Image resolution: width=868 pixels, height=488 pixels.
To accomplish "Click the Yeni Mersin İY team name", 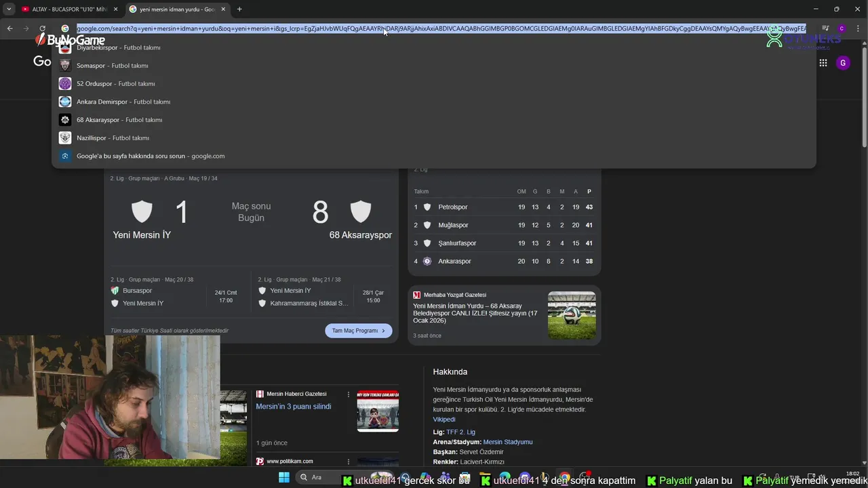I will pos(142,235).
